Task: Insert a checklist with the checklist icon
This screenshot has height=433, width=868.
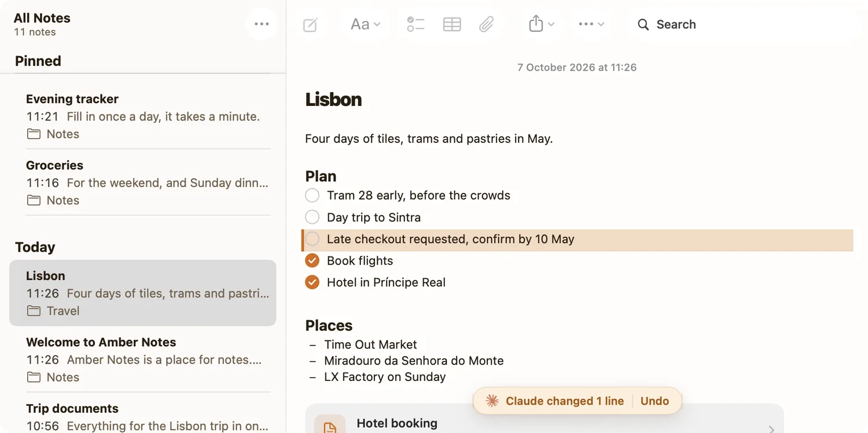Action: pos(415,24)
